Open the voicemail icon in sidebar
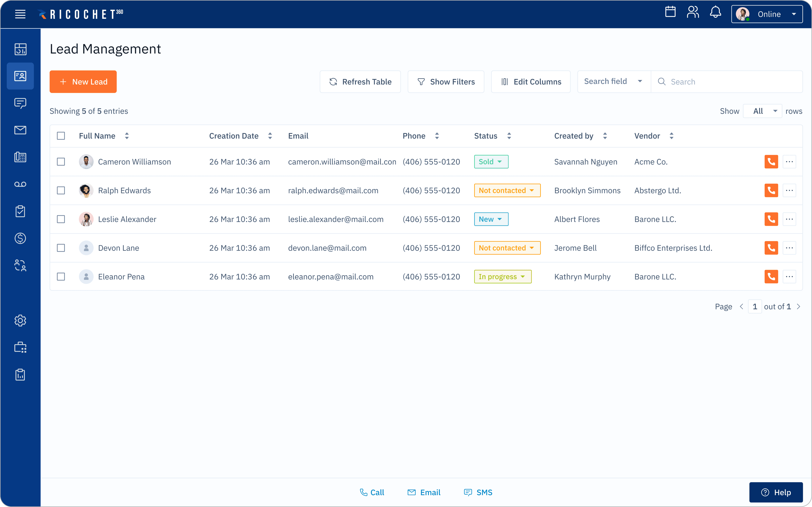The width and height of the screenshot is (812, 507). pos(20,184)
